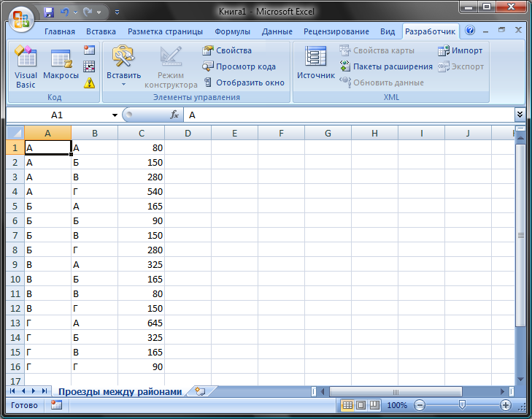Toggle relative references for macro recording

(89, 66)
